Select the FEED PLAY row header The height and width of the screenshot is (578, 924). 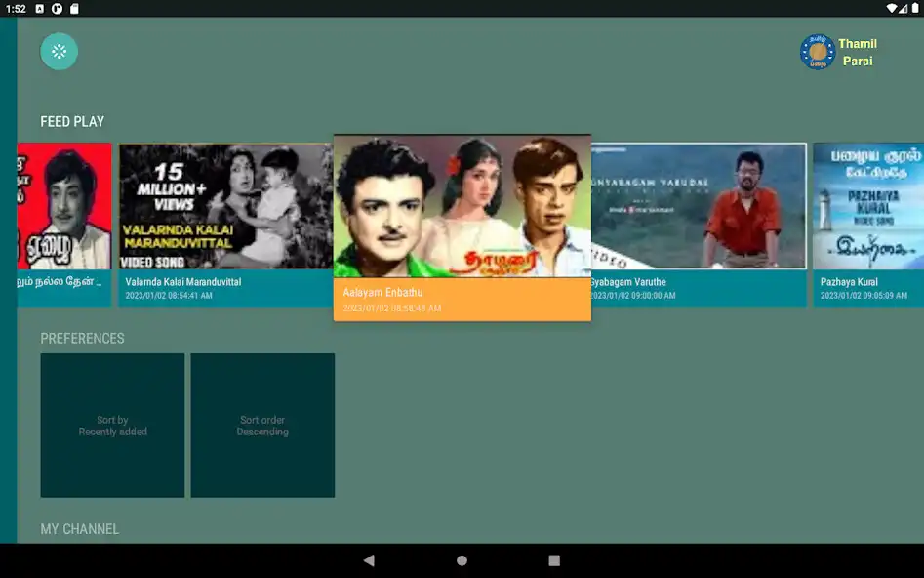click(72, 121)
